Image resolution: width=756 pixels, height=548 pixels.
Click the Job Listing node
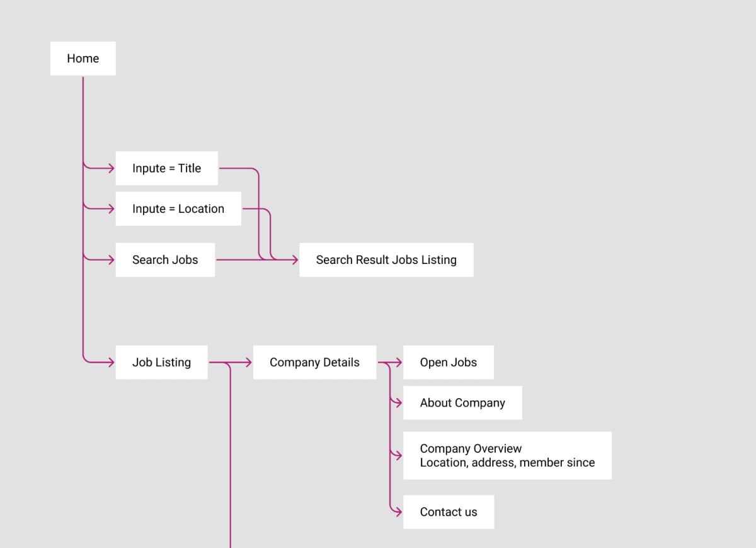click(161, 362)
